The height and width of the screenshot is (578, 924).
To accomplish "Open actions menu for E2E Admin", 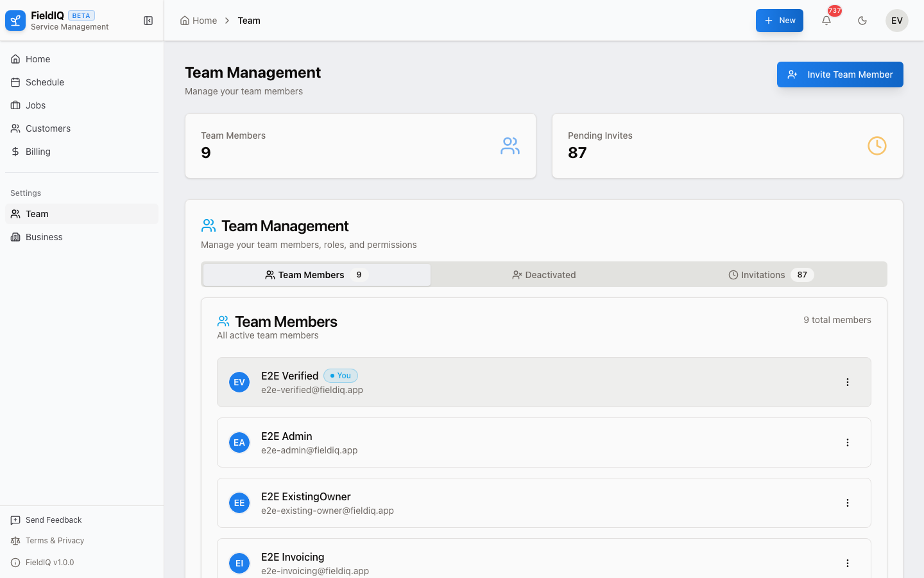I will pos(848,442).
